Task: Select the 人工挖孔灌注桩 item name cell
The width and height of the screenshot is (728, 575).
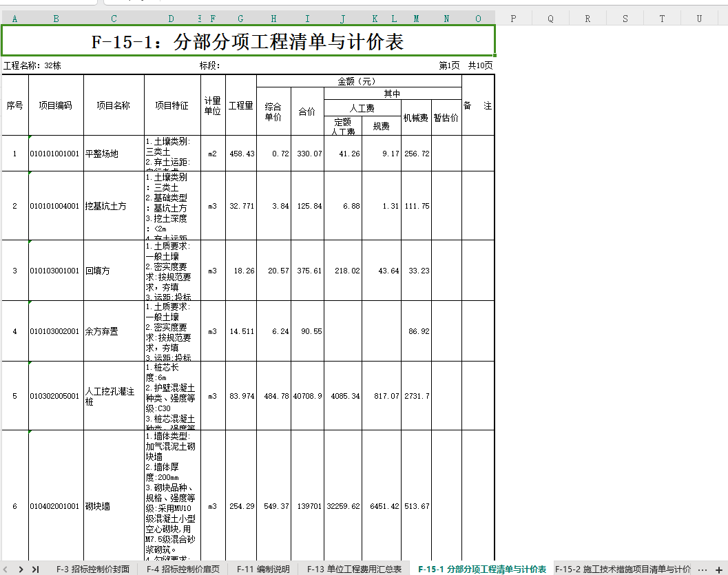Action: click(x=114, y=396)
